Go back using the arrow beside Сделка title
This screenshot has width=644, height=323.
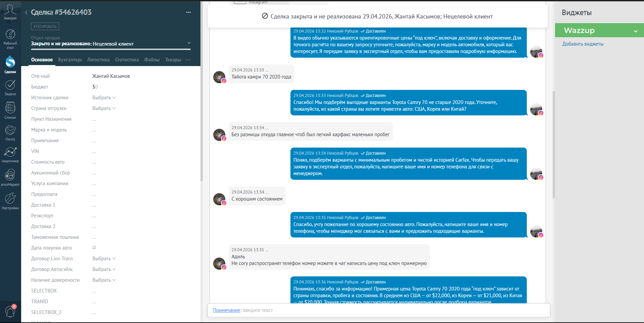point(26,12)
